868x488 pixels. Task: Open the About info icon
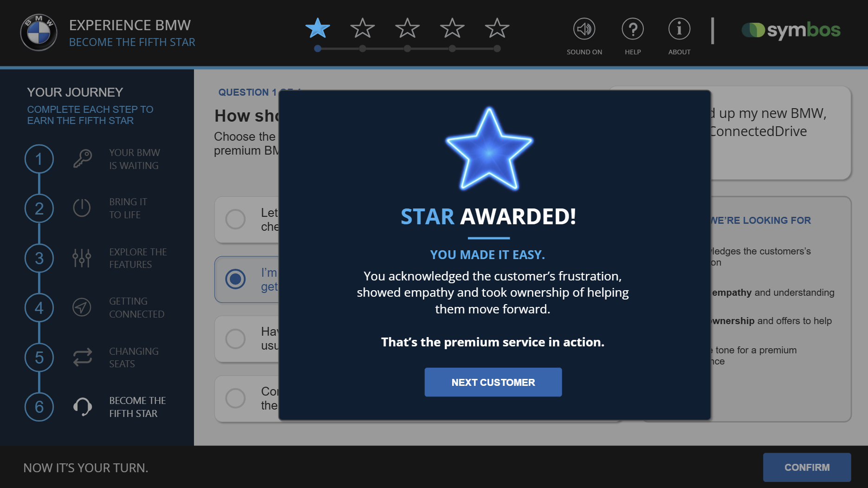[679, 29]
